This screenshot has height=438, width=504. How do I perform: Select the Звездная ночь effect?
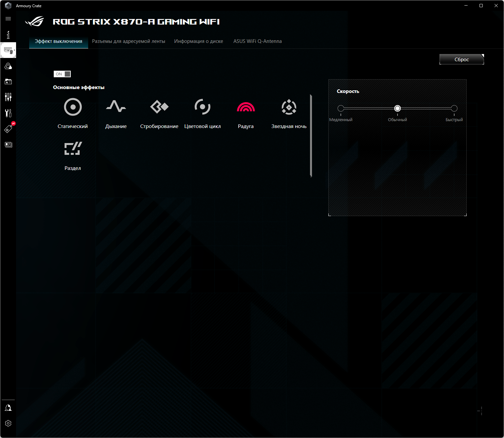289,113
